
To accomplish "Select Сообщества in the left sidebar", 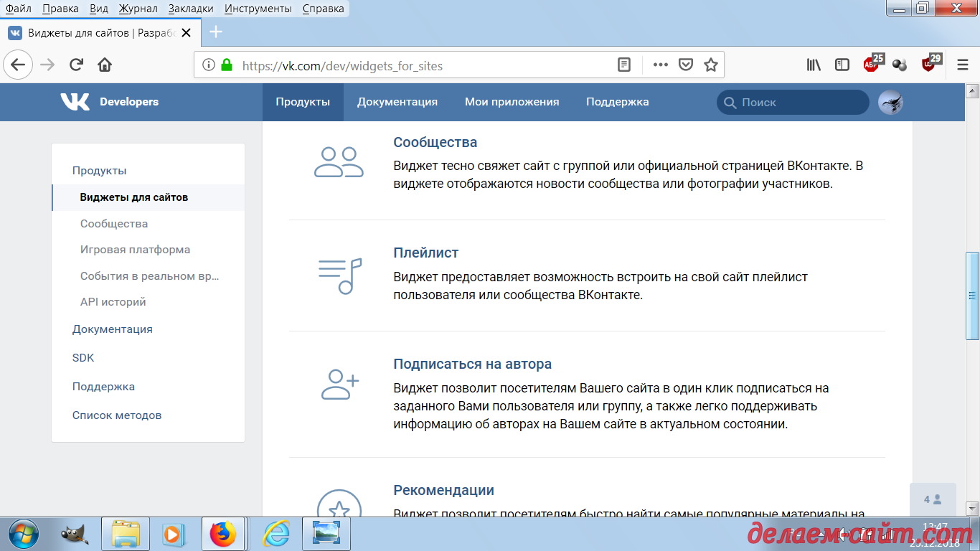I will 114,224.
